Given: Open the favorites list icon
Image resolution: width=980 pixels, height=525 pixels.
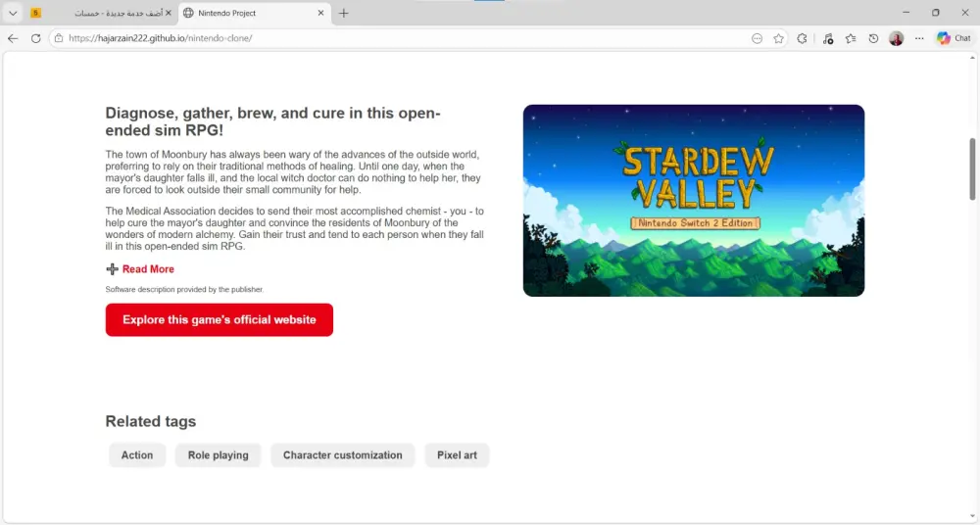Looking at the screenshot, I should 851,38.
